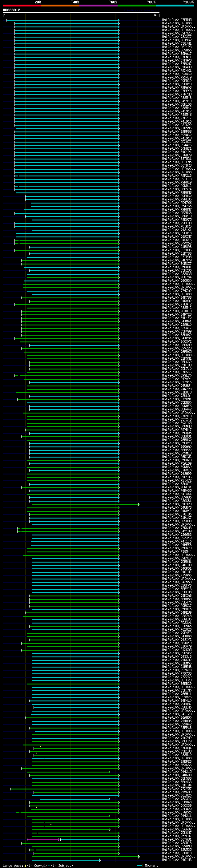Select the UniRef100_P28748 label
The height and width of the screenshot is (868, 197).
pos(177,616)
